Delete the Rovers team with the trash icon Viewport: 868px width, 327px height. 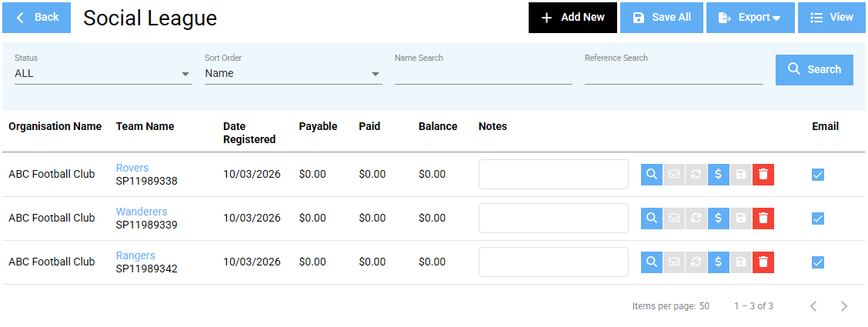pos(763,175)
